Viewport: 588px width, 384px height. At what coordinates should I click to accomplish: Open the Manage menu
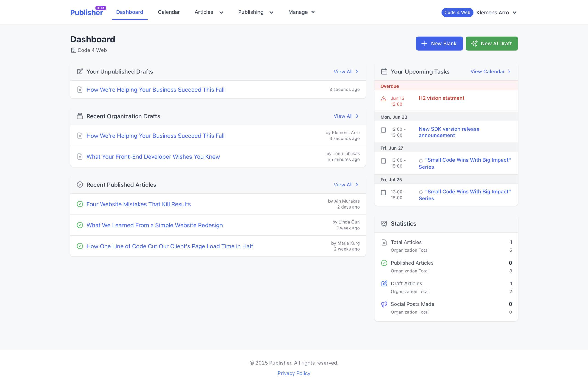pyautogui.click(x=301, y=12)
